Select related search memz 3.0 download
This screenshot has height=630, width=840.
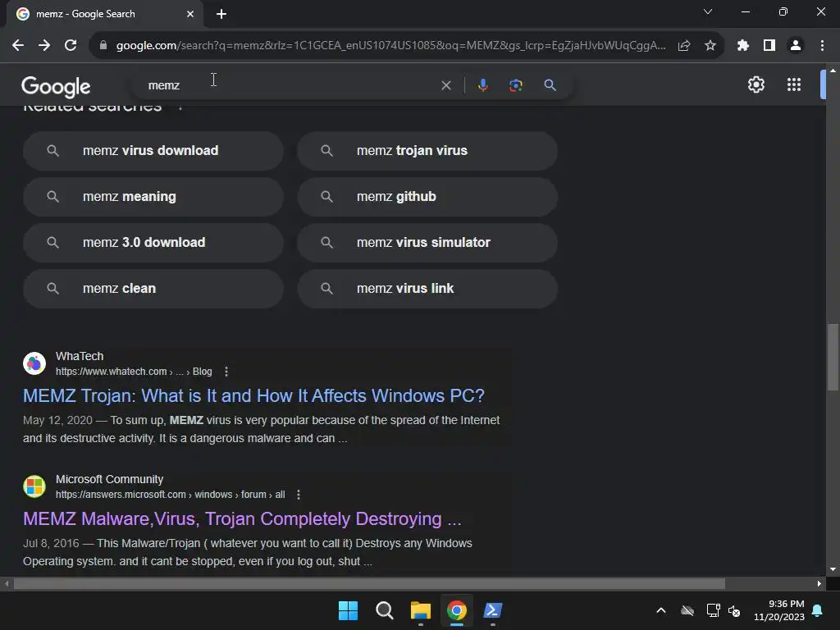(x=153, y=243)
